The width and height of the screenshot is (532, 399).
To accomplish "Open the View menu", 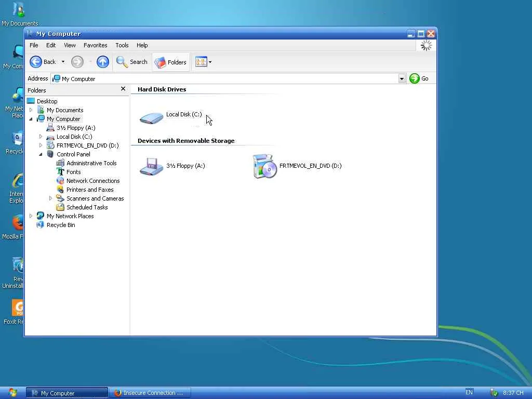I will click(x=70, y=45).
